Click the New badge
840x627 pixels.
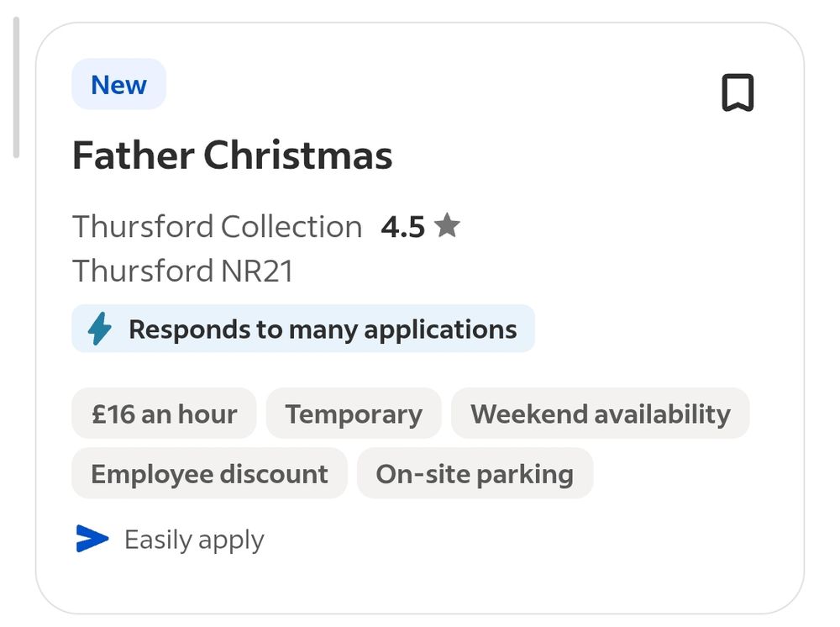(118, 85)
